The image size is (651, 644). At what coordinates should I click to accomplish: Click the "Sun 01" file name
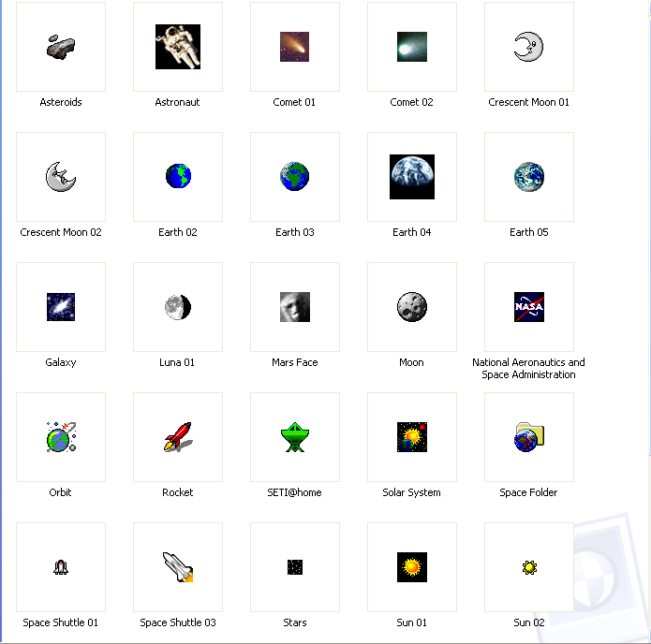click(411, 622)
